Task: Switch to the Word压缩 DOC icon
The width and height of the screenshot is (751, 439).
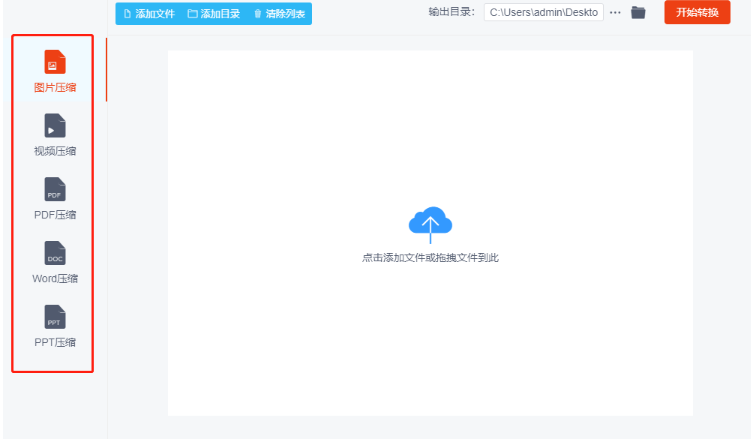Action: [55, 253]
